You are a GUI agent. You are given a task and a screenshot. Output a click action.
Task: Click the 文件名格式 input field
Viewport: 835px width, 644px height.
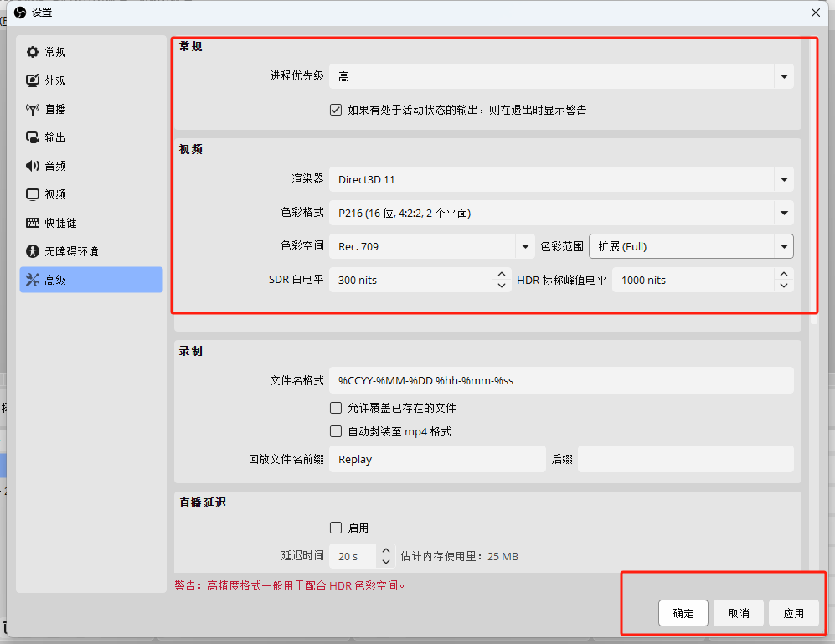pyautogui.click(x=561, y=380)
